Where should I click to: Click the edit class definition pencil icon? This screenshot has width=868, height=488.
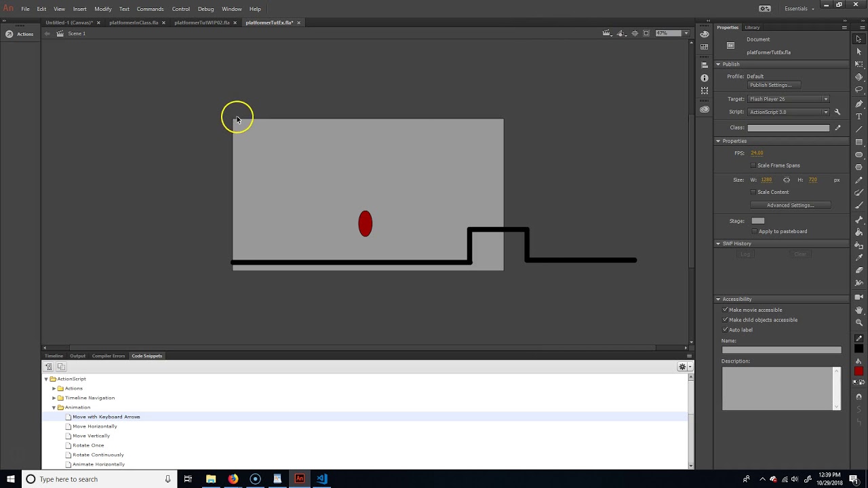click(837, 127)
